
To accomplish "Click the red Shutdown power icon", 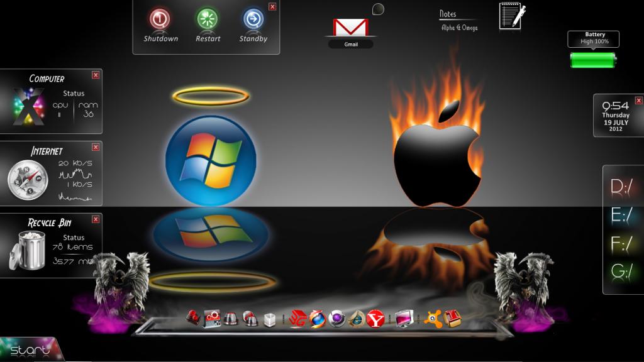I will click(x=160, y=19).
